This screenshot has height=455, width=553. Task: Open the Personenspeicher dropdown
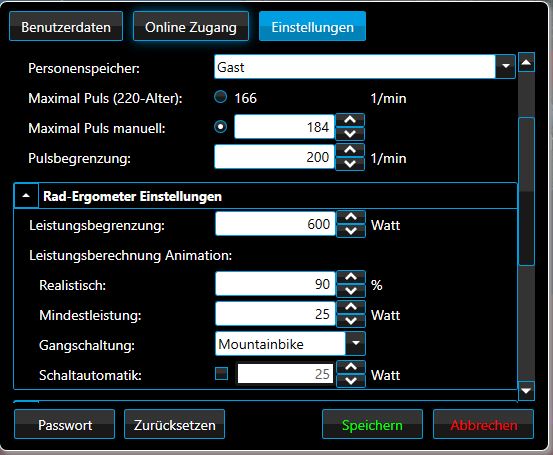pyautogui.click(x=505, y=67)
